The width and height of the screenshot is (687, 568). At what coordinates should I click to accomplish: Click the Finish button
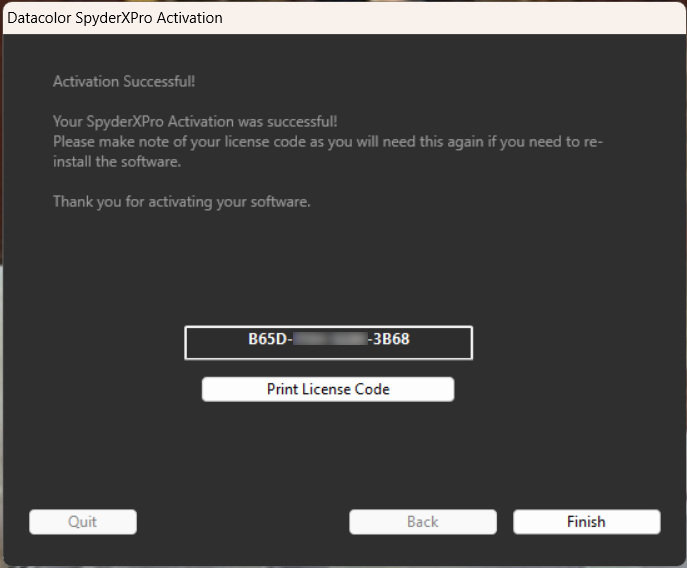point(587,522)
